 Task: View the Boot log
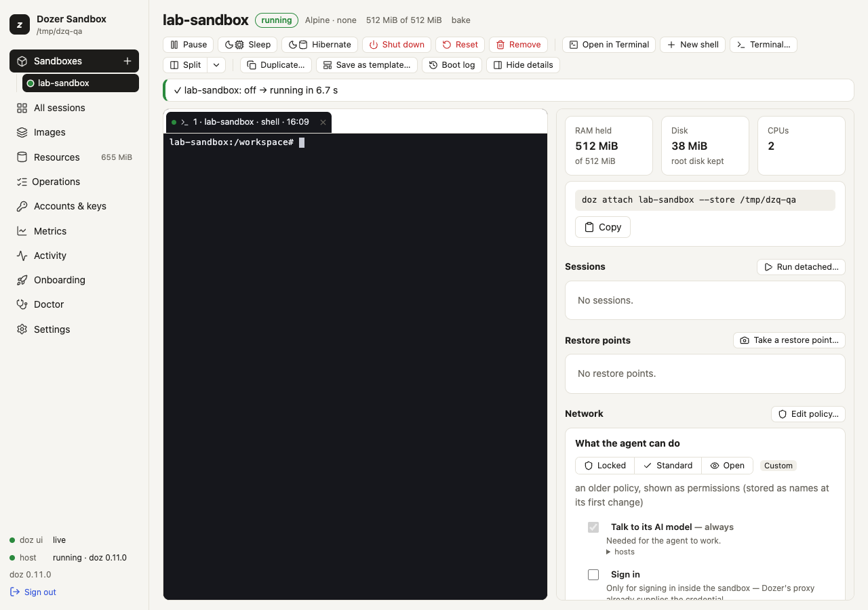tap(452, 65)
